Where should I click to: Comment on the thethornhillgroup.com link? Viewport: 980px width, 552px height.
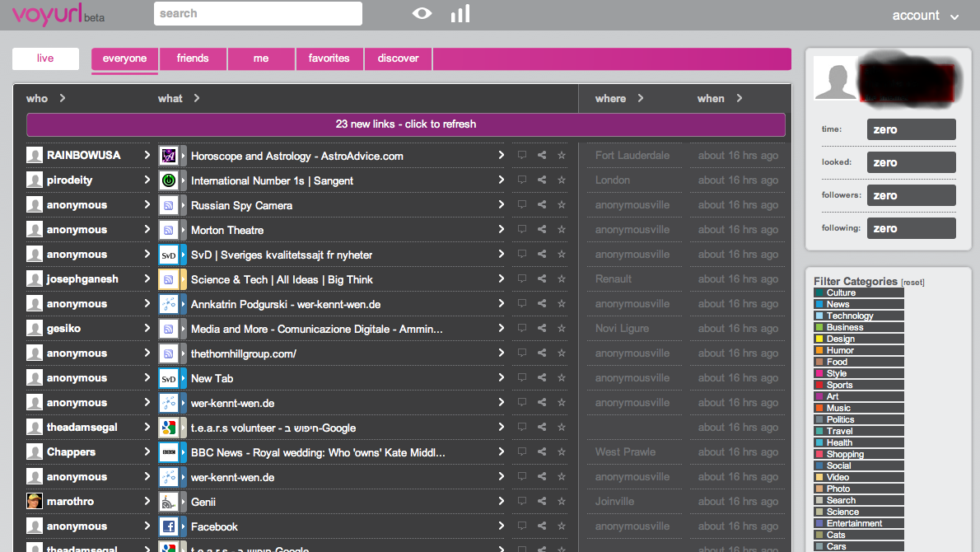pos(522,353)
